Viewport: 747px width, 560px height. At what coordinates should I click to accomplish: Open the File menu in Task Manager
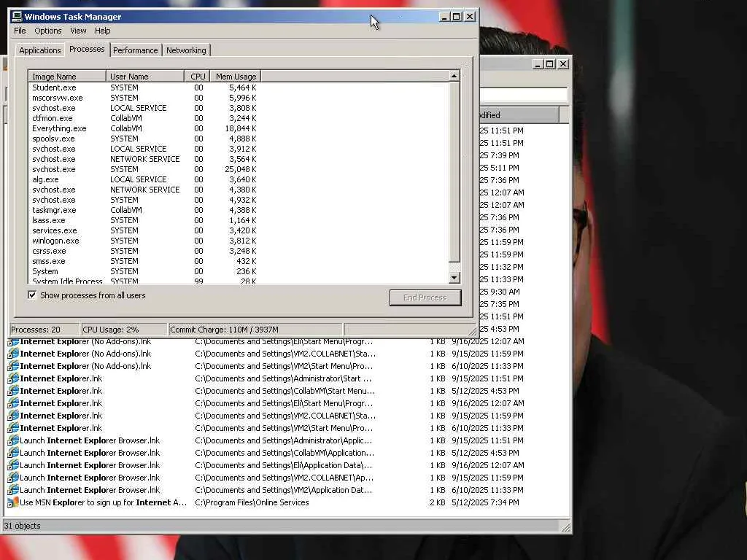tap(20, 31)
